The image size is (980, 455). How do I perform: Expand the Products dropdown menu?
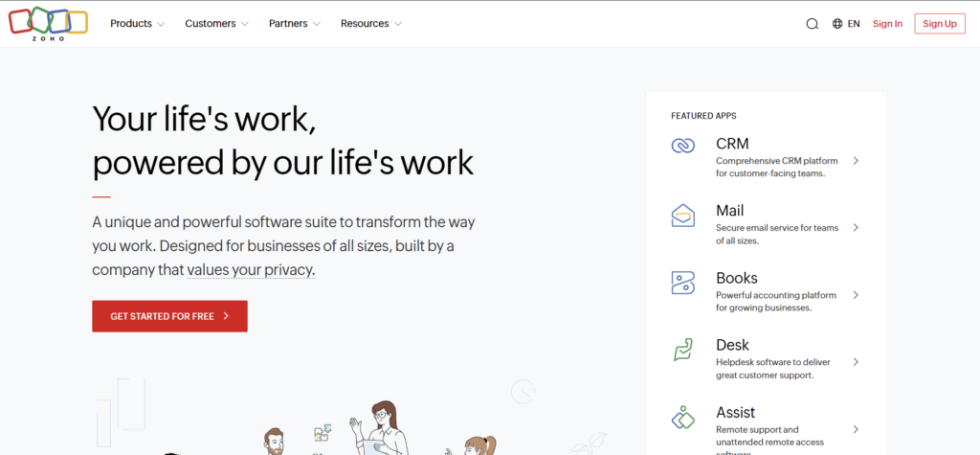coord(137,24)
